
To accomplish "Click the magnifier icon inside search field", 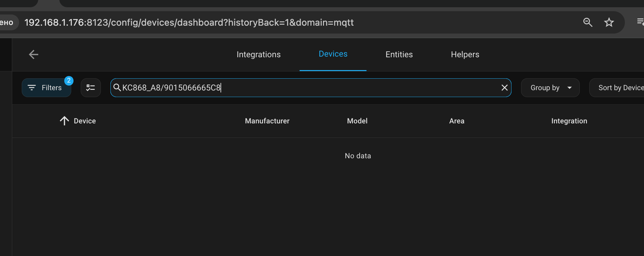I will pyautogui.click(x=117, y=88).
